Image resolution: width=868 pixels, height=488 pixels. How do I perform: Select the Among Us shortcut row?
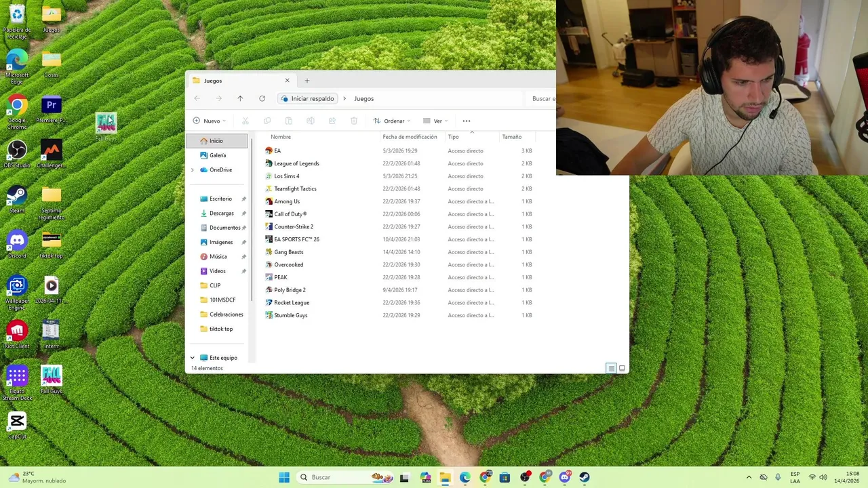point(400,201)
